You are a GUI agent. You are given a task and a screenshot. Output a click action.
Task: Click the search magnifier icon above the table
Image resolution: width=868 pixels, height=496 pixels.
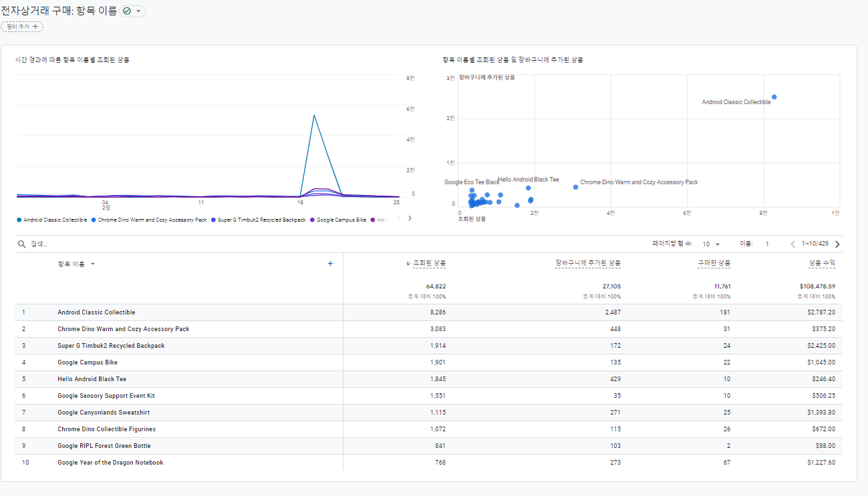21,244
